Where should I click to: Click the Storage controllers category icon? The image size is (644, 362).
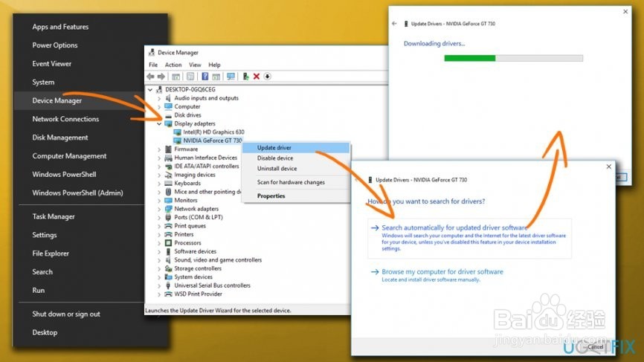pyautogui.click(x=168, y=268)
